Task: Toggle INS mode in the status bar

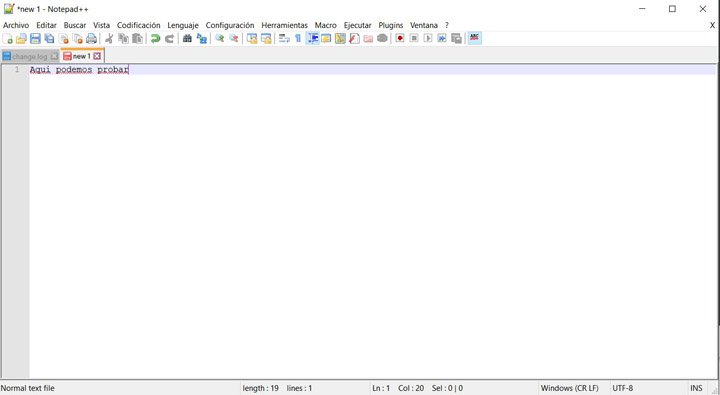Action: pos(696,388)
